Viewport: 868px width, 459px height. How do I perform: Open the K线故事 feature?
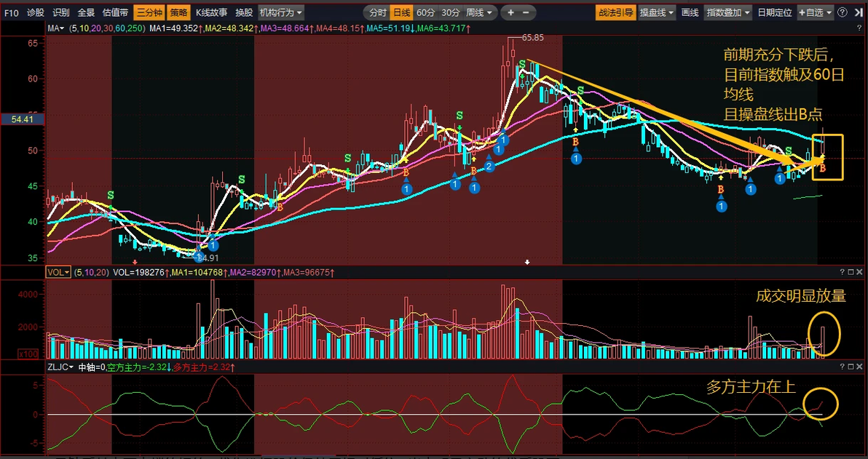[x=211, y=12]
